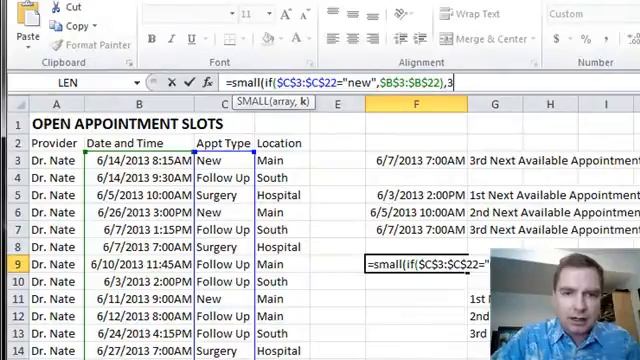Open the Clipboard dialog launcher

point(129,63)
